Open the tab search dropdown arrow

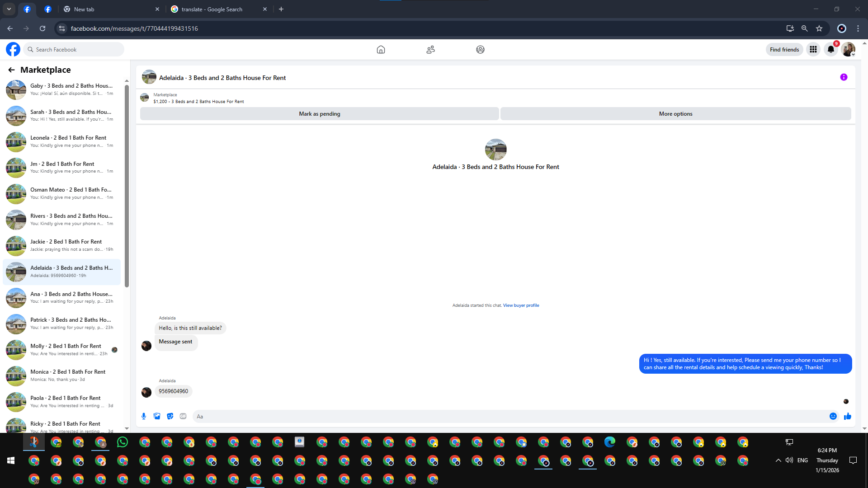click(x=9, y=9)
